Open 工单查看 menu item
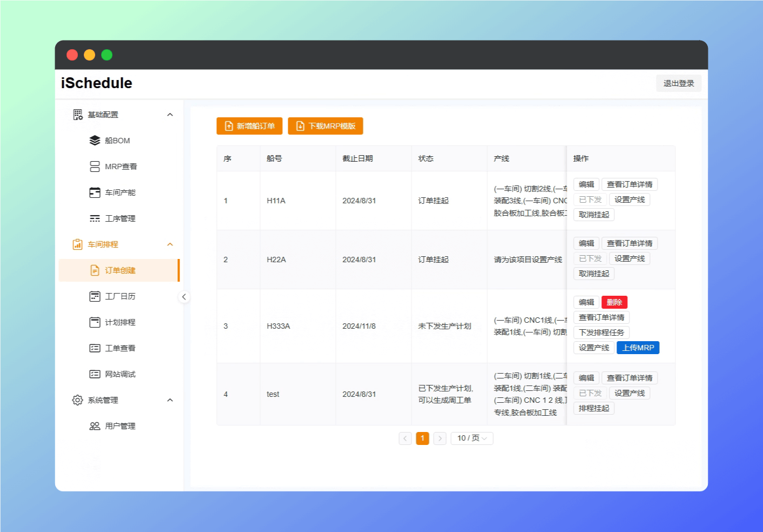The width and height of the screenshot is (763, 532). tap(119, 348)
